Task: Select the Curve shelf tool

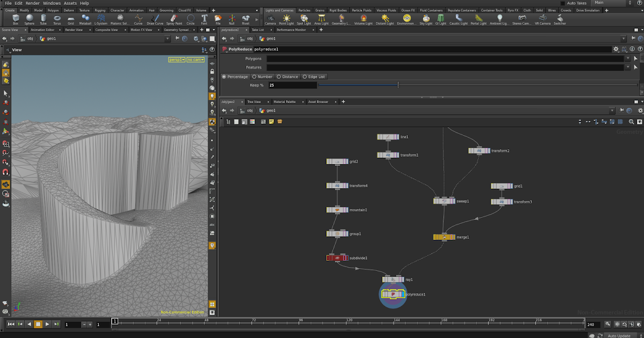Action: (x=138, y=20)
